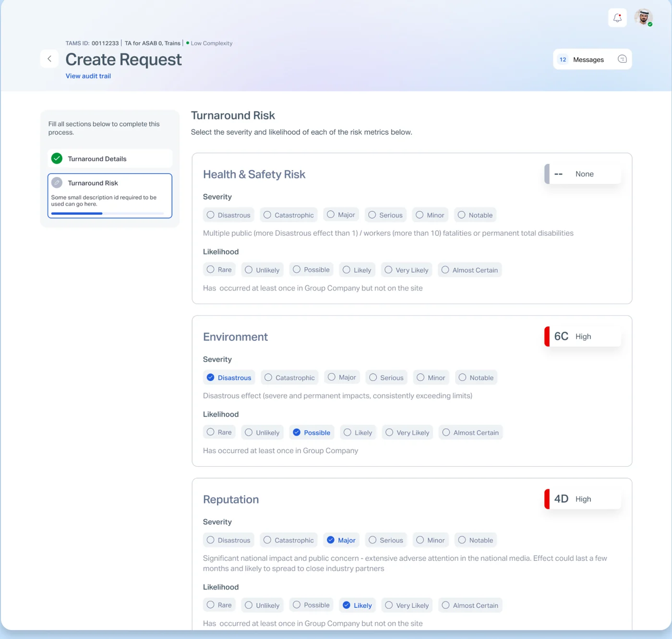
Task: Pick Minor severity in Health & Safety Risk
Action: (430, 215)
